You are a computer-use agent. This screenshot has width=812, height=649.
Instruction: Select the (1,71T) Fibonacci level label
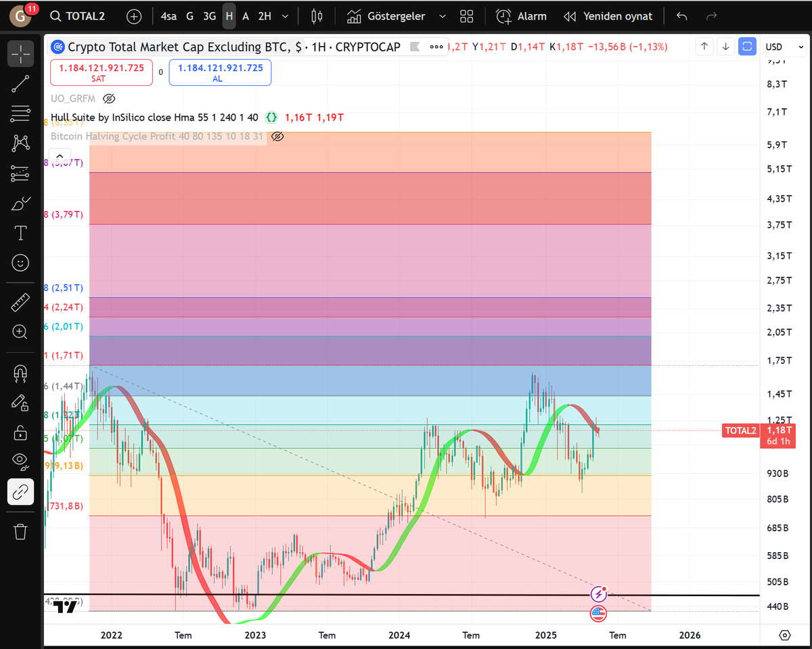click(64, 355)
